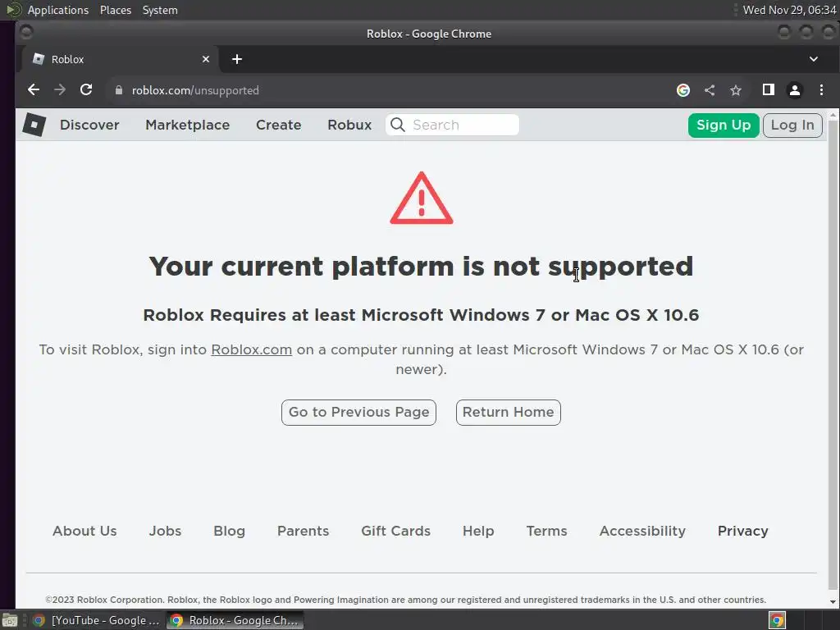Open the Terms footer link
The height and width of the screenshot is (630, 840).
pos(546,531)
